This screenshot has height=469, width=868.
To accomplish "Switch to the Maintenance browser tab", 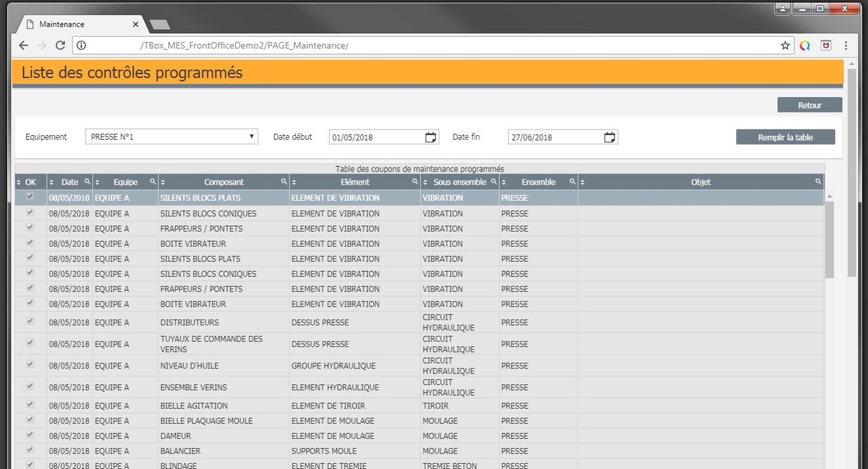I will point(80,24).
